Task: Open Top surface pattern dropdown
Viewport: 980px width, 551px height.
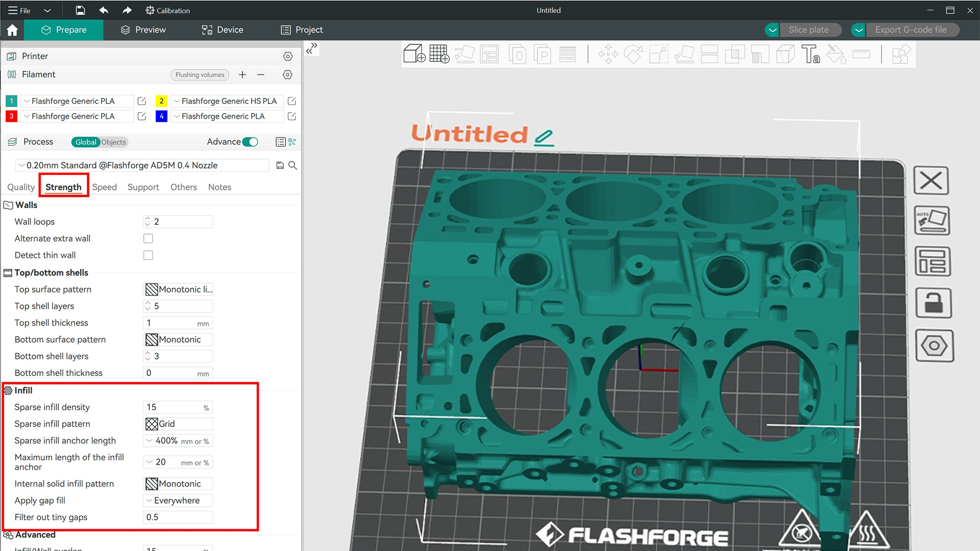Action: [178, 289]
